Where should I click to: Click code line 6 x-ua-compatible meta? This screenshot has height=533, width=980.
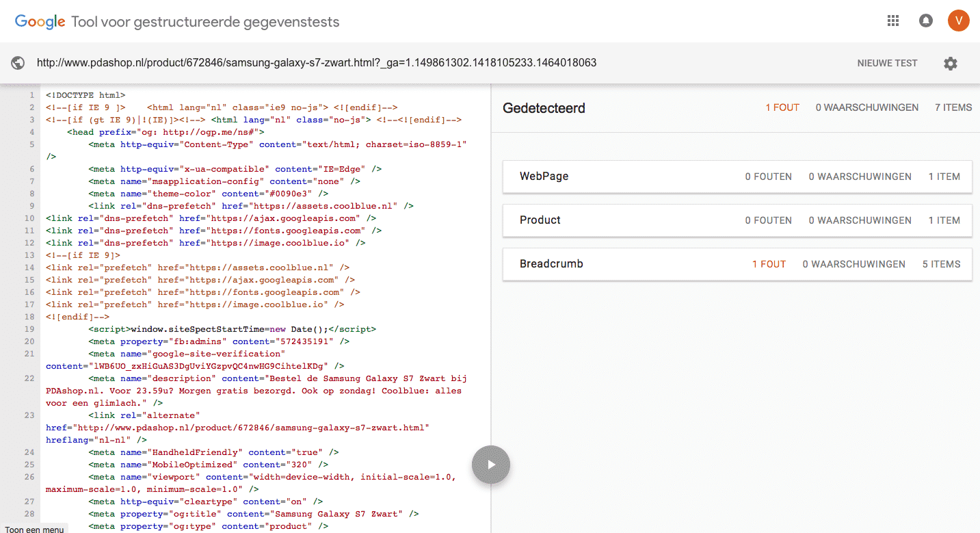pyautogui.click(x=235, y=169)
